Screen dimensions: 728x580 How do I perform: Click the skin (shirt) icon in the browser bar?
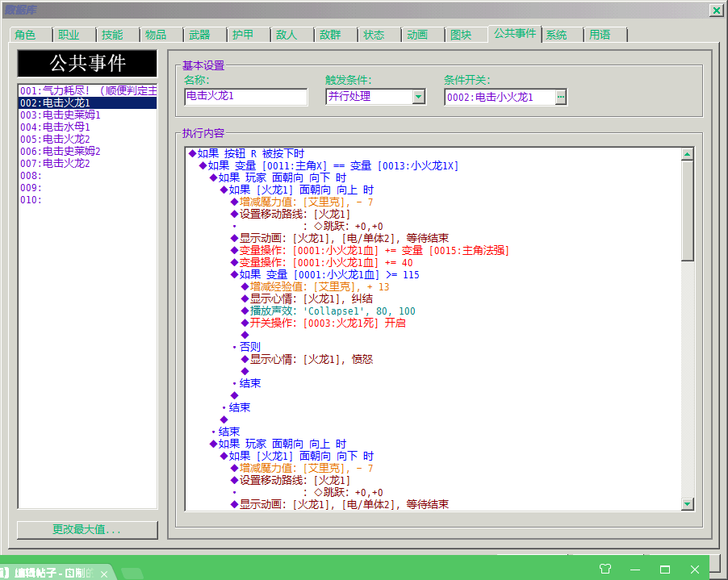pyautogui.click(x=605, y=569)
